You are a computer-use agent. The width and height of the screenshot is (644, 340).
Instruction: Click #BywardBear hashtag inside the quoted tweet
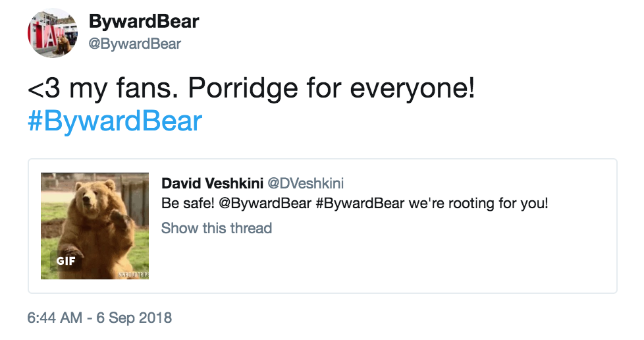(x=360, y=203)
